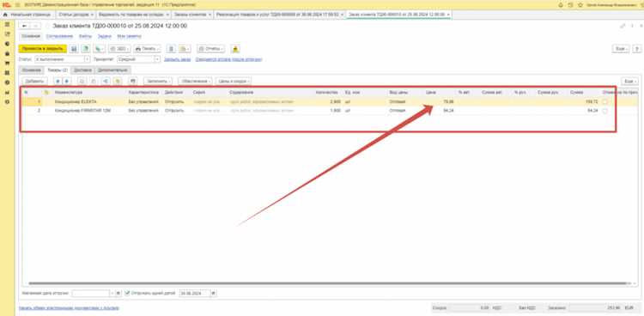Click the price cell 79.86

click(x=440, y=102)
